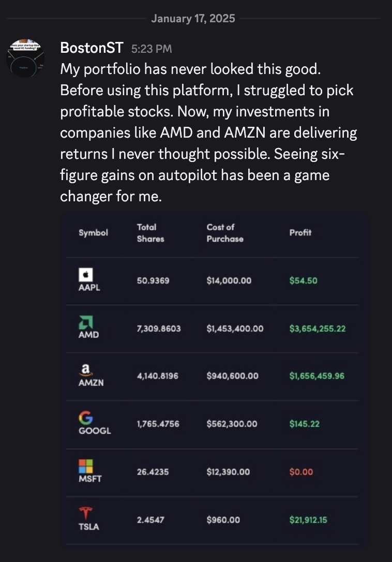Click the Symbol column header

click(93, 233)
